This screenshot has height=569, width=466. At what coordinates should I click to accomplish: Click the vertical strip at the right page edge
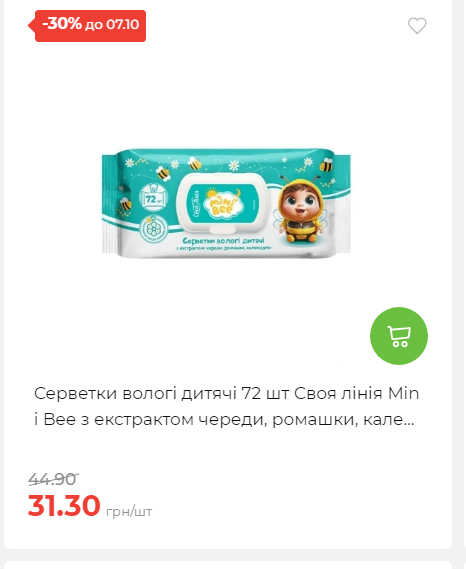(x=460, y=284)
